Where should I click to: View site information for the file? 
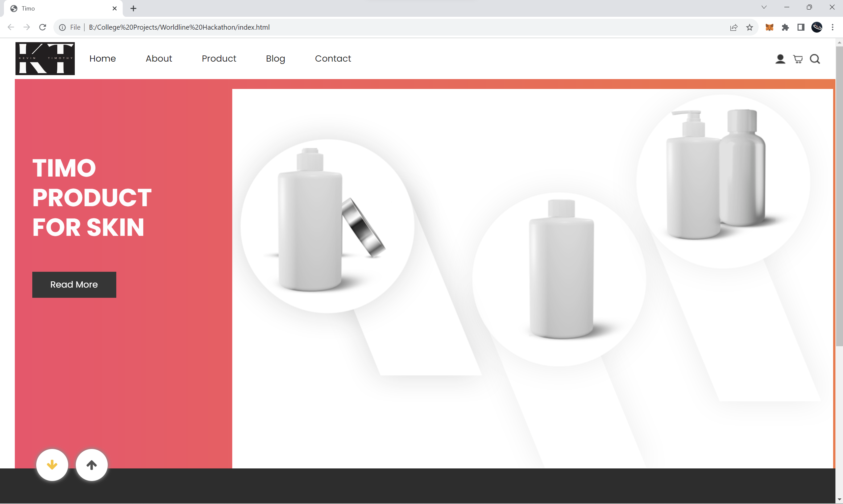[63, 27]
